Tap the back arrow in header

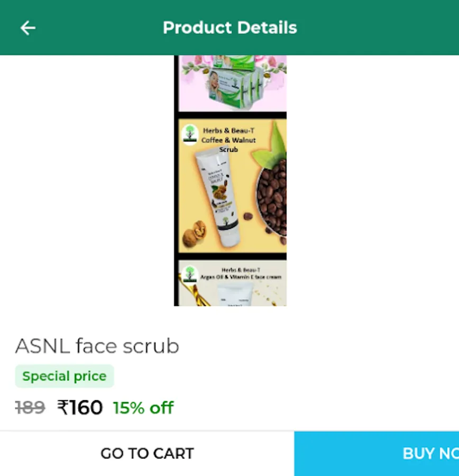[27, 28]
